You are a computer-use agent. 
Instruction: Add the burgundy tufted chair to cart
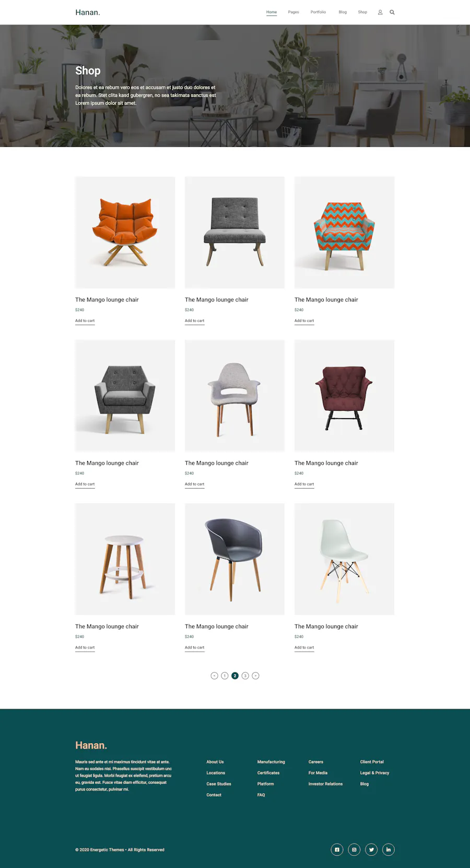[304, 484]
